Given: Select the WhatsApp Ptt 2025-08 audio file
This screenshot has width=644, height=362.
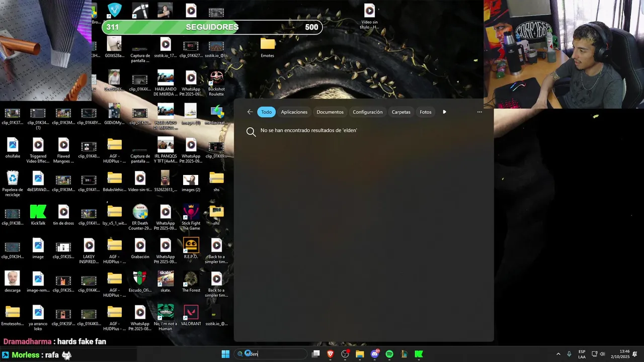Looking at the screenshot, I should [140, 318].
